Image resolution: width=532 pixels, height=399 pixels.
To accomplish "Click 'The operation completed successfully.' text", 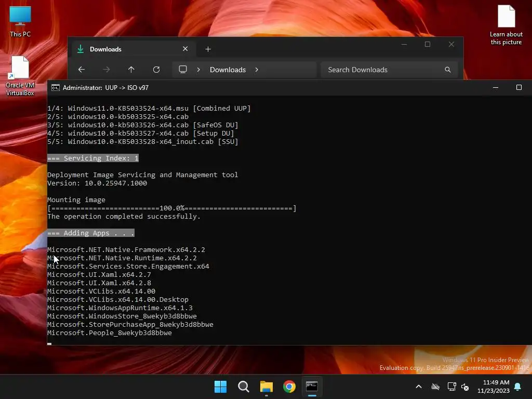I will (124, 217).
